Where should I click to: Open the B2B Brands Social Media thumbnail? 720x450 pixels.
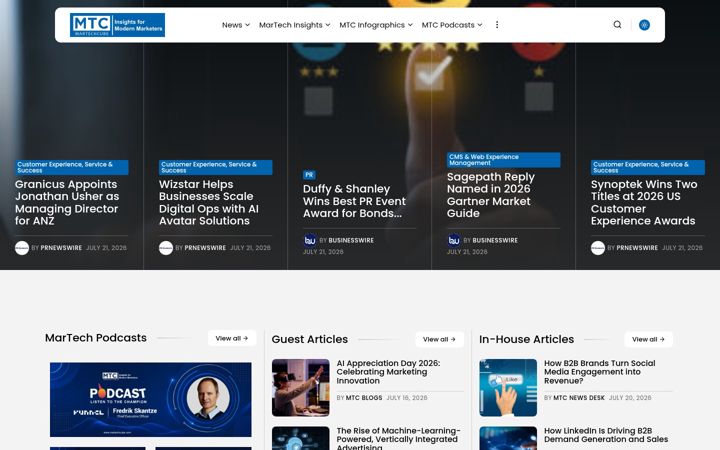point(508,388)
